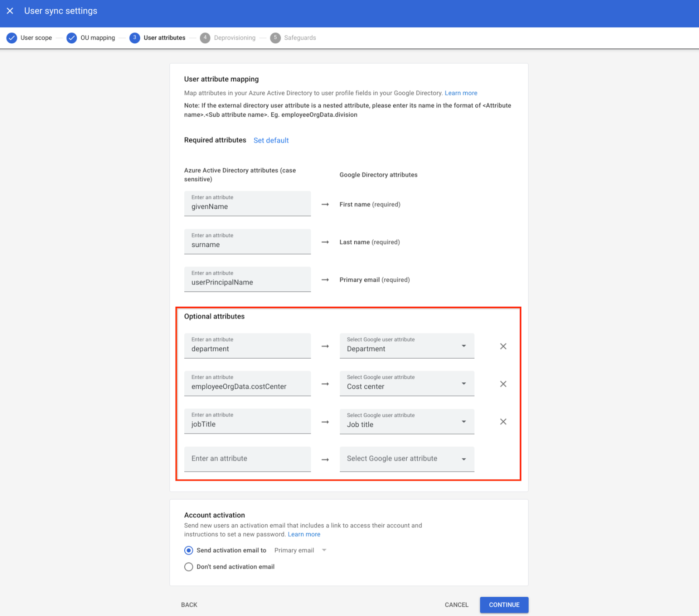
Task: Edit the givenName attribute field
Action: pyautogui.click(x=247, y=204)
